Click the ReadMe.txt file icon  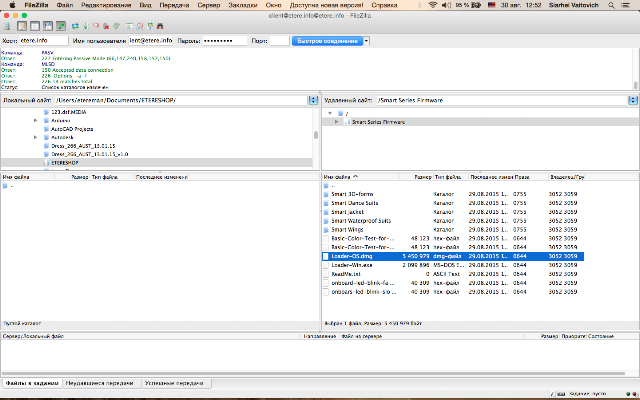pos(326,274)
